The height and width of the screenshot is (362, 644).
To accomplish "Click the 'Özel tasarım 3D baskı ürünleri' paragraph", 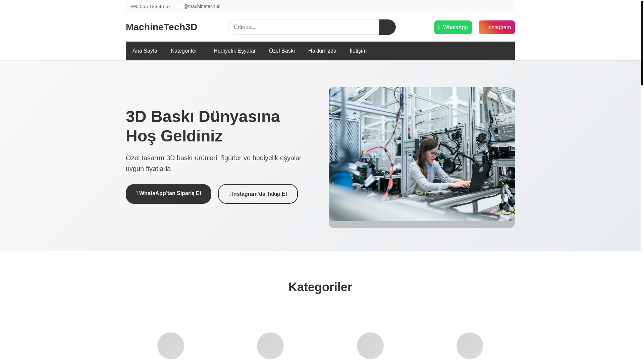I will point(214,163).
